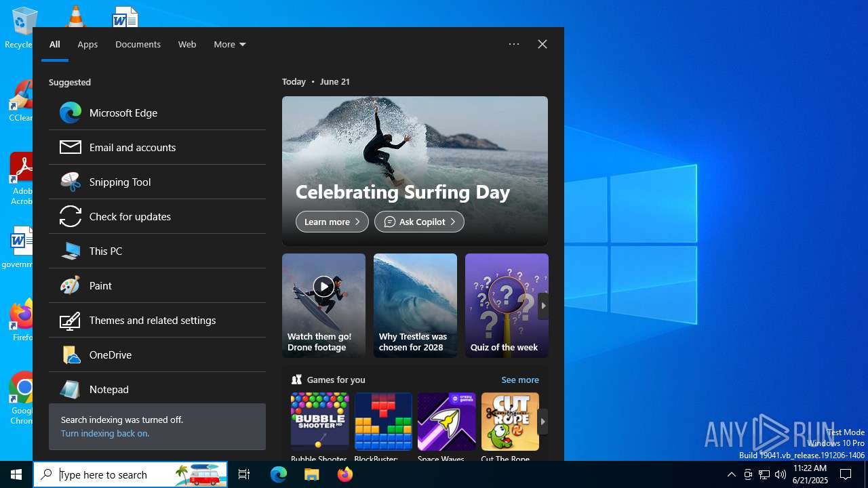The width and height of the screenshot is (868, 488).
Task: Click Learn more about Surfing Day
Action: (332, 222)
